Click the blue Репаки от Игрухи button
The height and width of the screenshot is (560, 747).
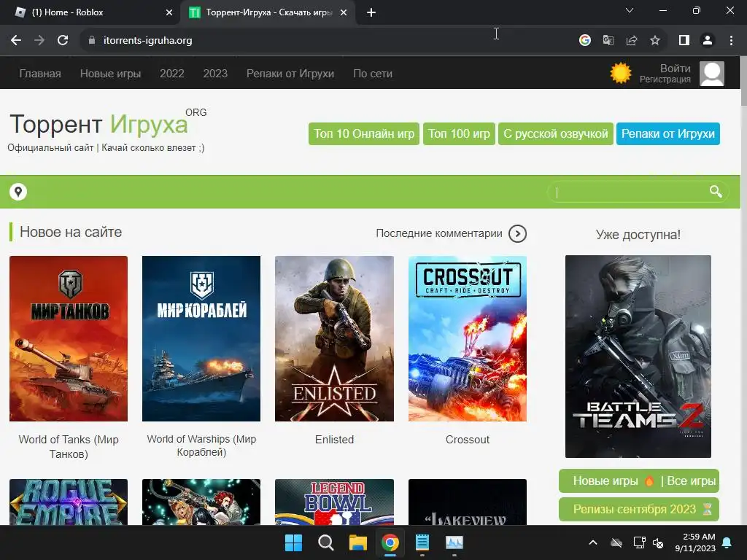pos(668,134)
